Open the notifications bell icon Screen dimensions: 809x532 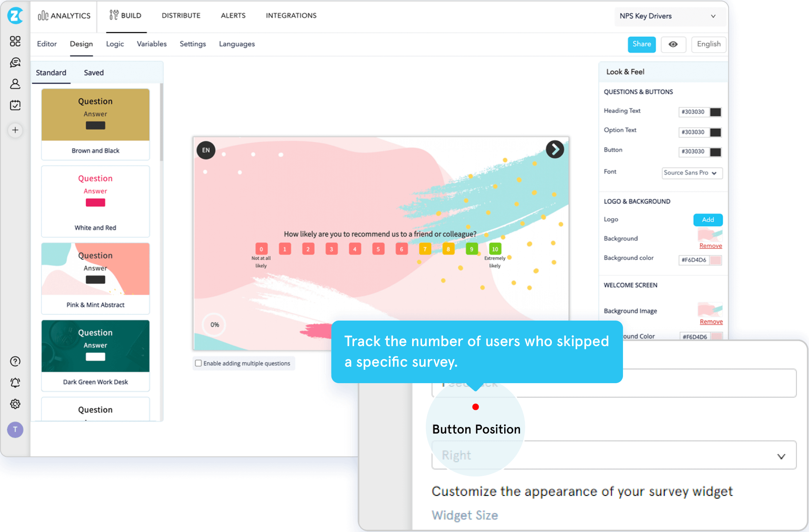(15, 382)
